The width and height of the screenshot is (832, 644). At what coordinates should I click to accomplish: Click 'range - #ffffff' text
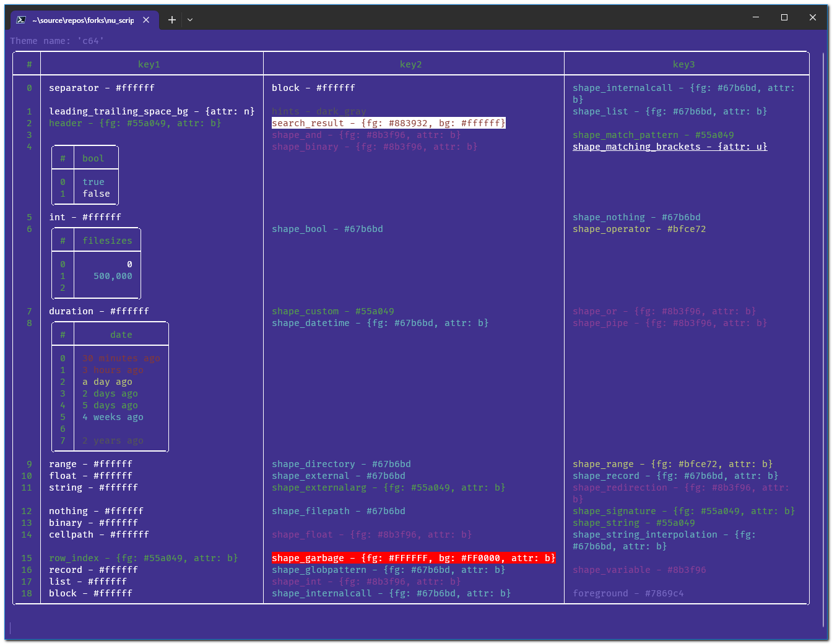point(90,464)
